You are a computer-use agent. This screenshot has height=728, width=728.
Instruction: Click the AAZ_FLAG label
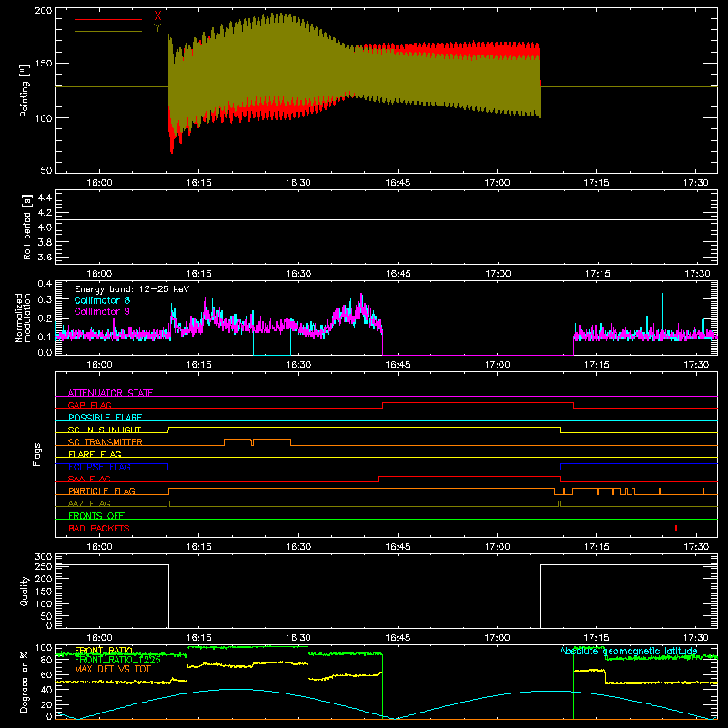(89, 503)
